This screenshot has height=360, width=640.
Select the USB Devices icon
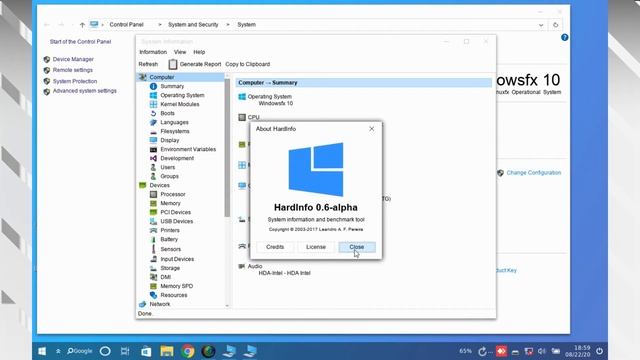coord(153,221)
